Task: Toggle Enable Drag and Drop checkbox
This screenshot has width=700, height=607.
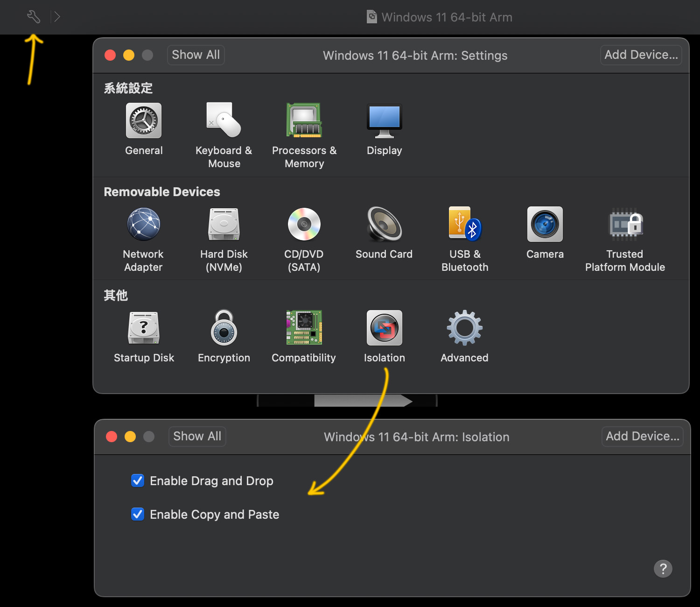Action: point(138,480)
